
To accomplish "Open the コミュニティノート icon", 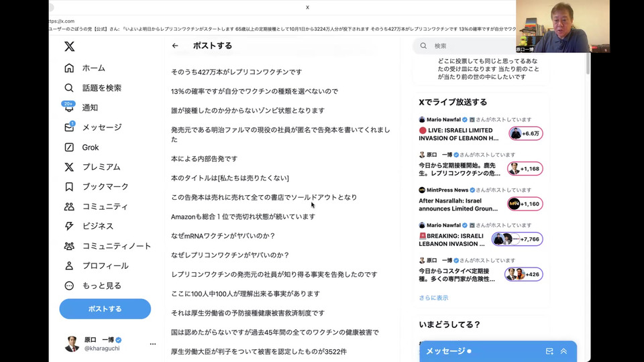I will pyautogui.click(x=69, y=246).
